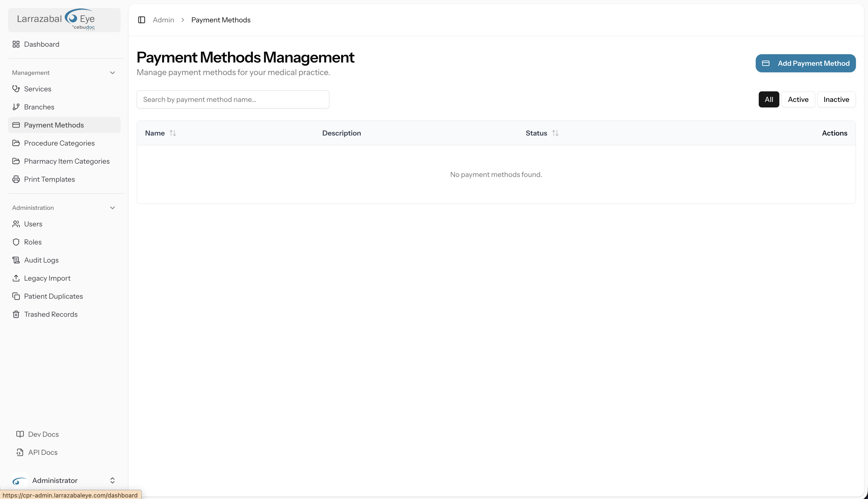Click the Admin breadcrumb link
The height and width of the screenshot is (499, 868).
coord(164,20)
